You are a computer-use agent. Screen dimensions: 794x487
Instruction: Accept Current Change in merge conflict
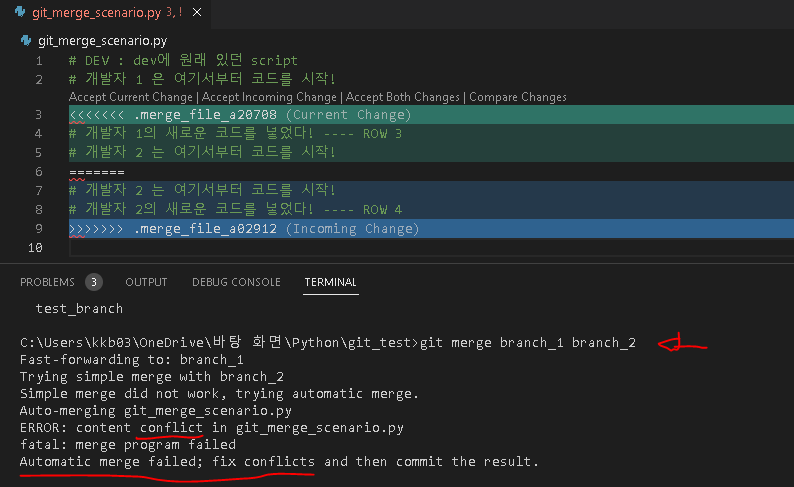click(131, 97)
